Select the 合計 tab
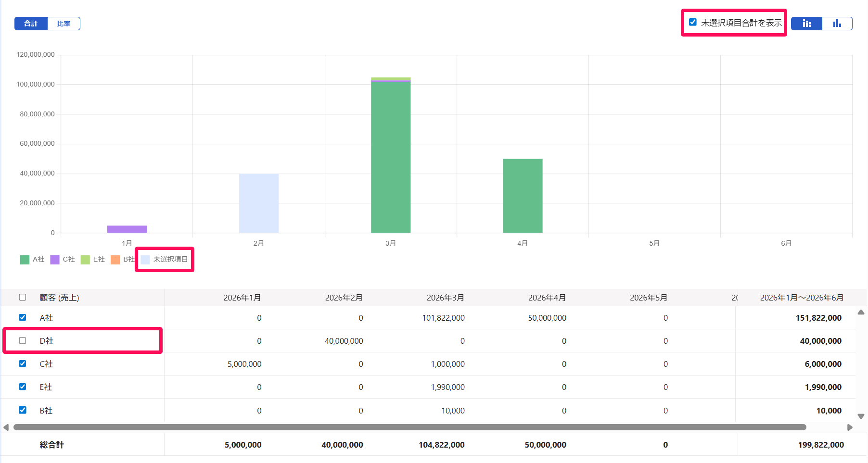 click(x=31, y=24)
